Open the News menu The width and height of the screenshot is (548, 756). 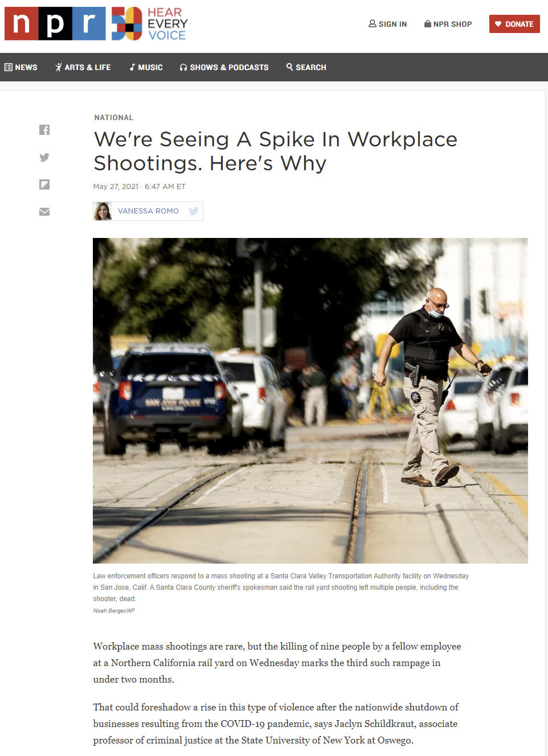(x=21, y=67)
